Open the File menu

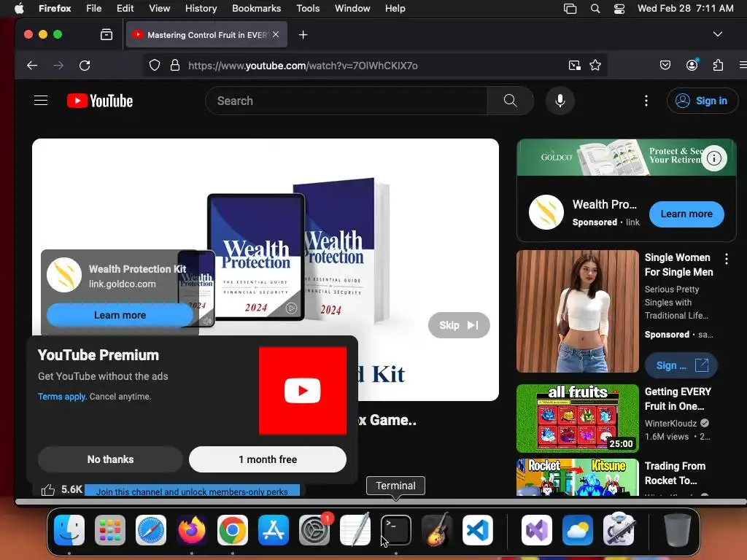click(x=93, y=8)
